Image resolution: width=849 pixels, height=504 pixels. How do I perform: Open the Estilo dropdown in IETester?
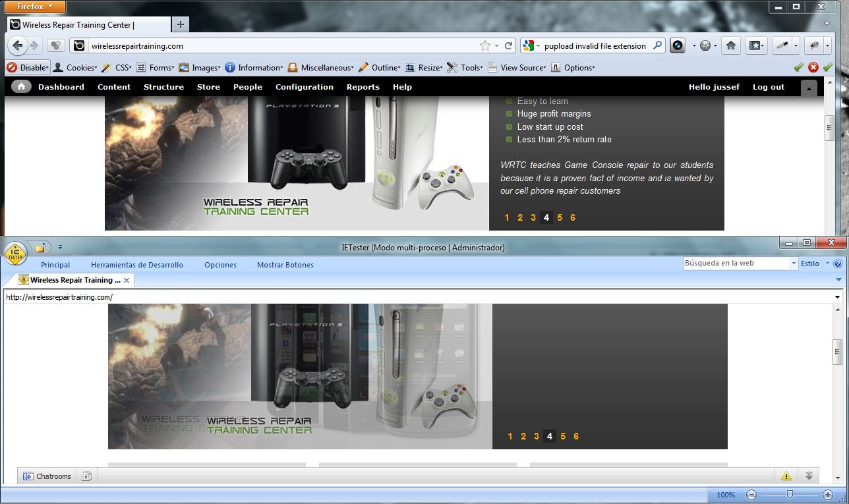815,264
